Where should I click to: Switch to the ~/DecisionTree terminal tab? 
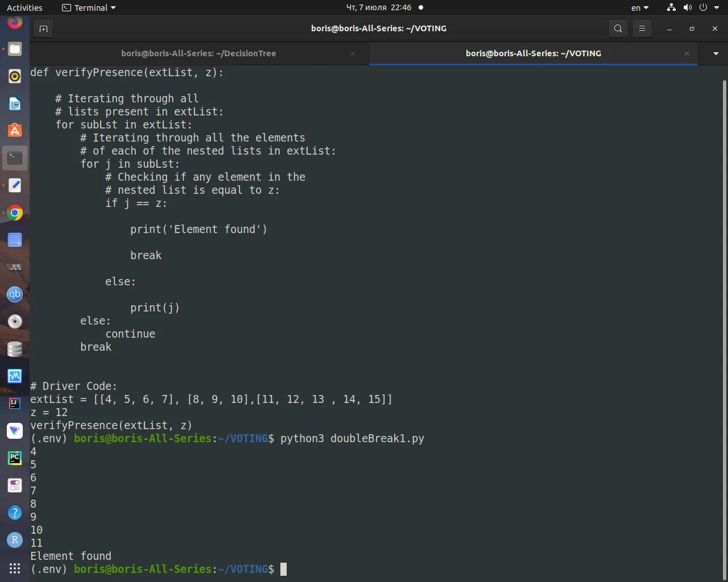tap(198, 53)
